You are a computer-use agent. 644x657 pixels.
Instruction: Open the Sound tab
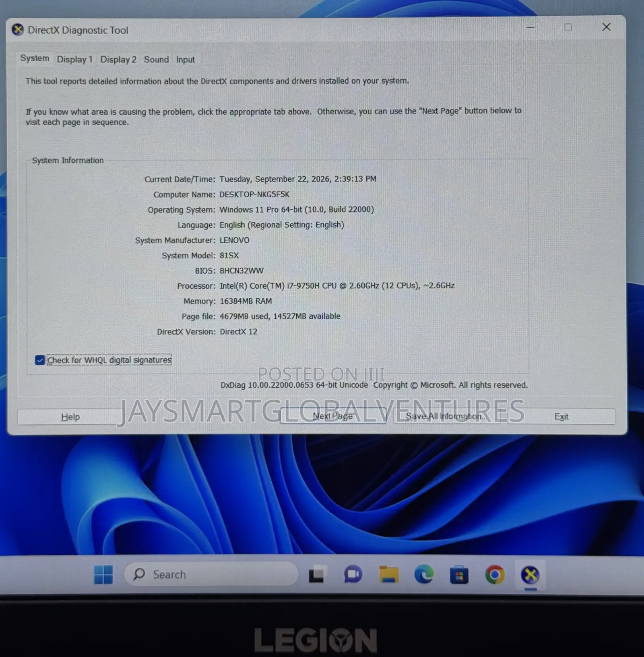(x=156, y=60)
